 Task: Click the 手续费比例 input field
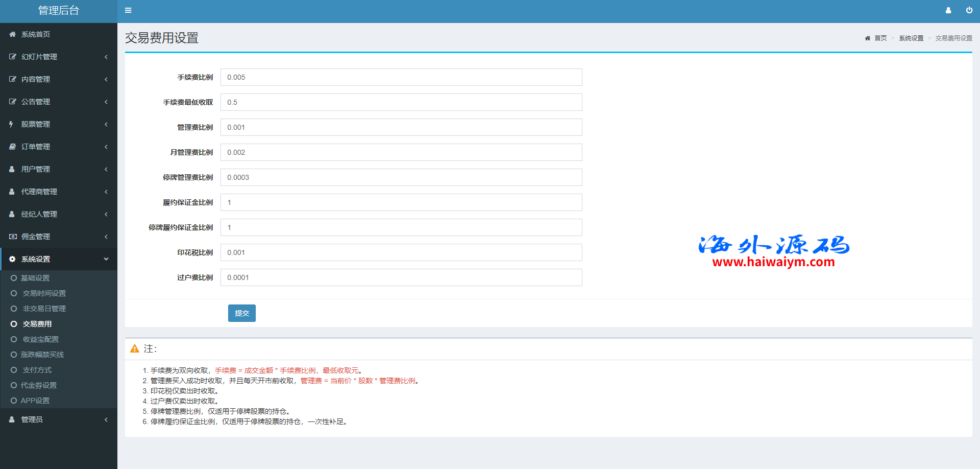pos(401,77)
